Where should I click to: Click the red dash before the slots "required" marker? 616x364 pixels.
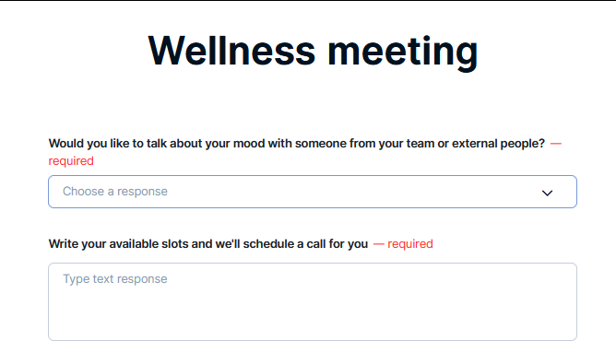point(379,244)
